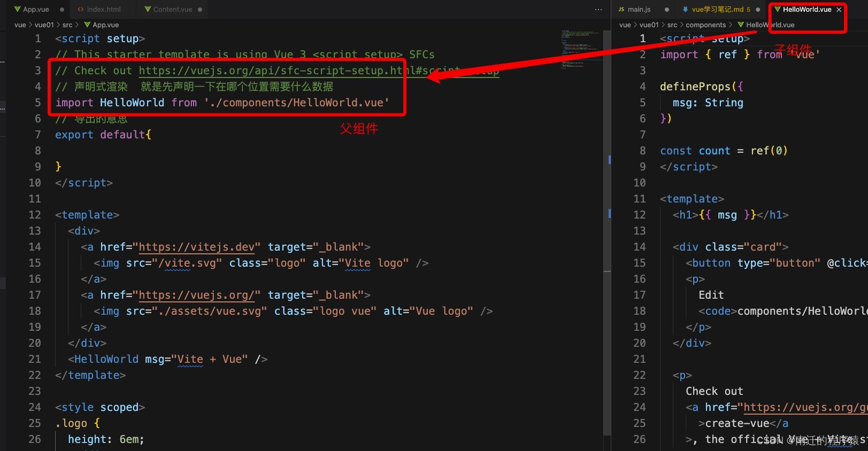Click the unsaved dot on vue学习笔记.md tab
868x451 pixels.
pyautogui.click(x=758, y=10)
